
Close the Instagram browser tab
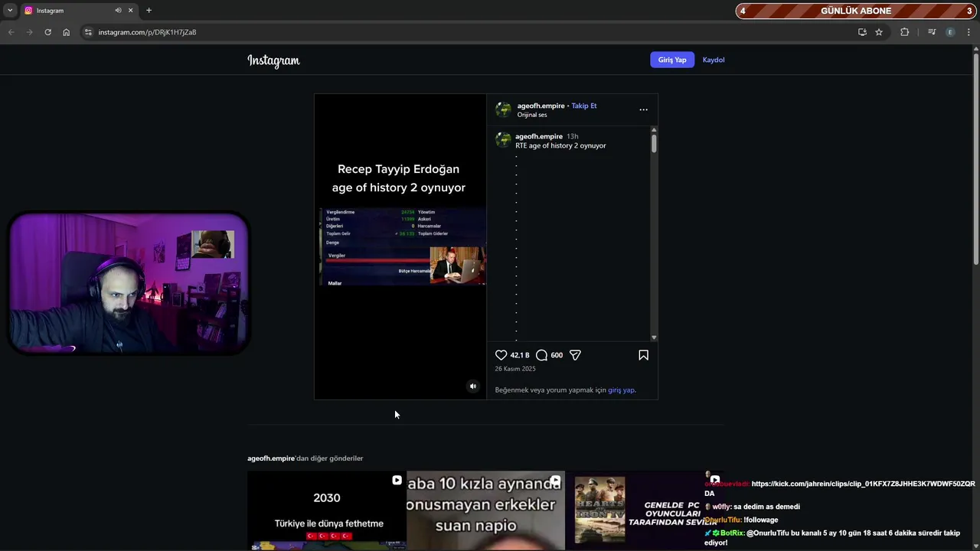[130, 11]
